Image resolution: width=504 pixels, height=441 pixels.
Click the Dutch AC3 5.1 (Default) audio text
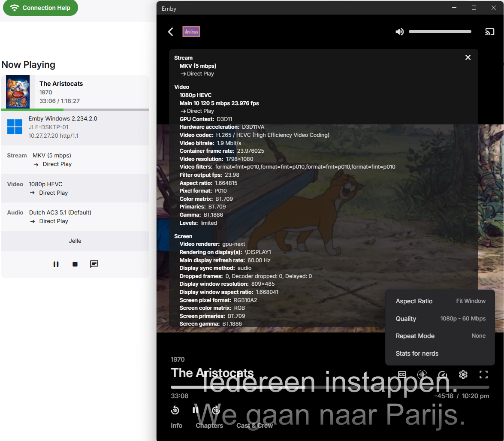[x=60, y=212]
